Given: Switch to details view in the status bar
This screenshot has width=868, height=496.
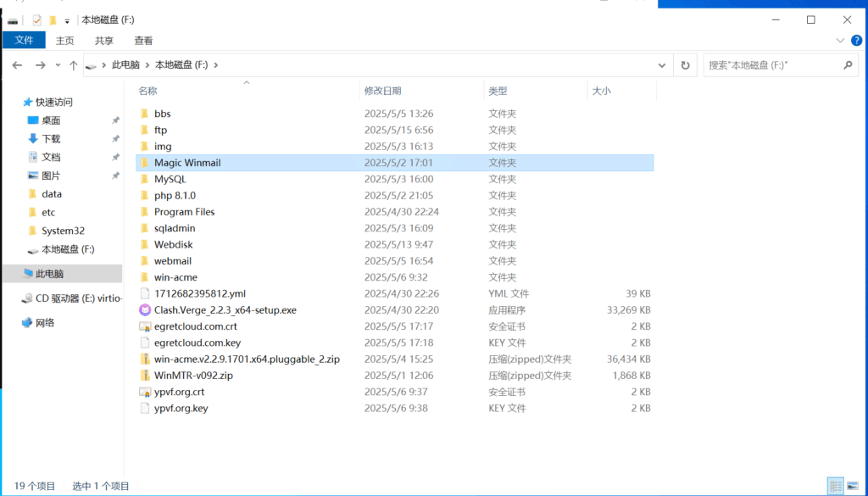Looking at the screenshot, I should 835,486.
